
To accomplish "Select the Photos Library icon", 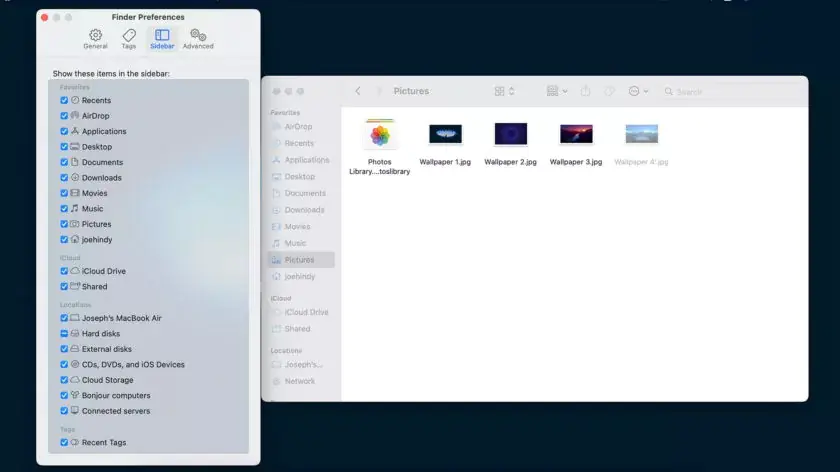I will tap(380, 134).
